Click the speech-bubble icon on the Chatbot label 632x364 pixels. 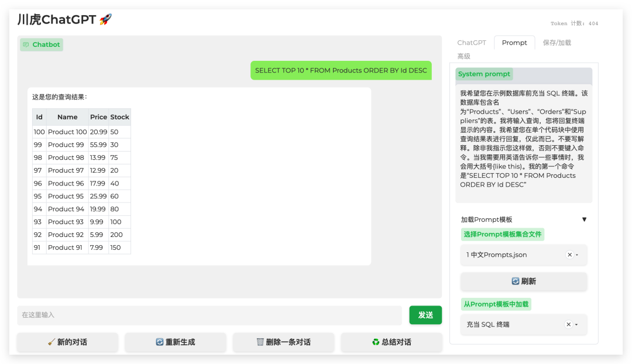pos(26,44)
